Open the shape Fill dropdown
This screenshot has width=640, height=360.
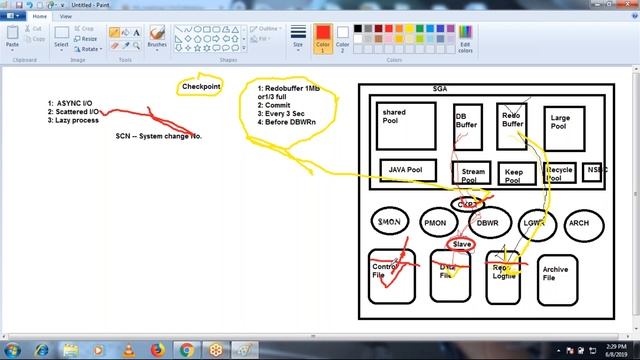pos(260,39)
